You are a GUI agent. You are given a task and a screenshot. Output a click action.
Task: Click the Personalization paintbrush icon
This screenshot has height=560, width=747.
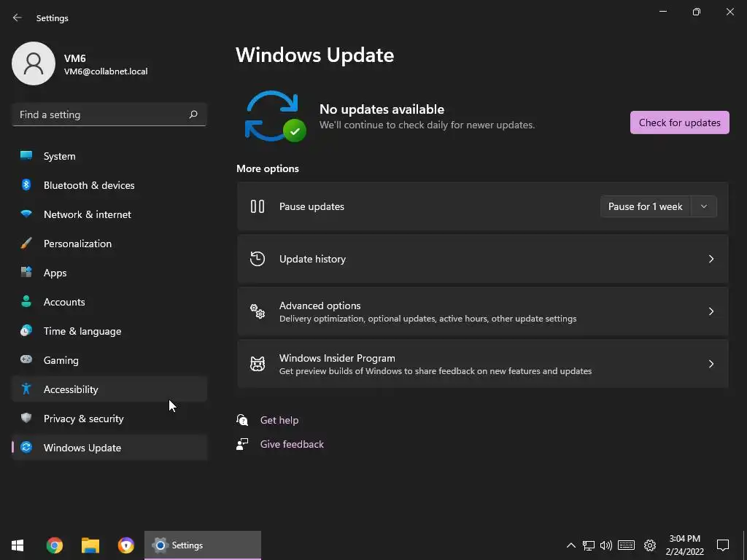(26, 244)
